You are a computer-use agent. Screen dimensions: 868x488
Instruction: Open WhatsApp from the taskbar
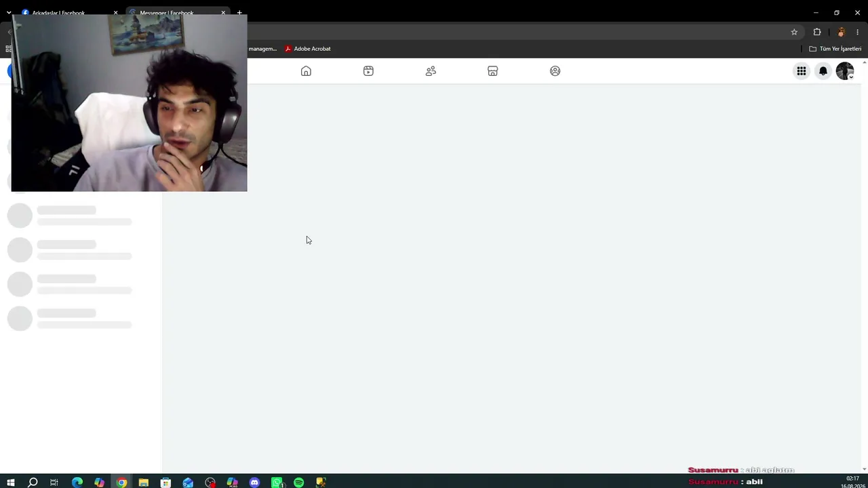[x=277, y=483]
